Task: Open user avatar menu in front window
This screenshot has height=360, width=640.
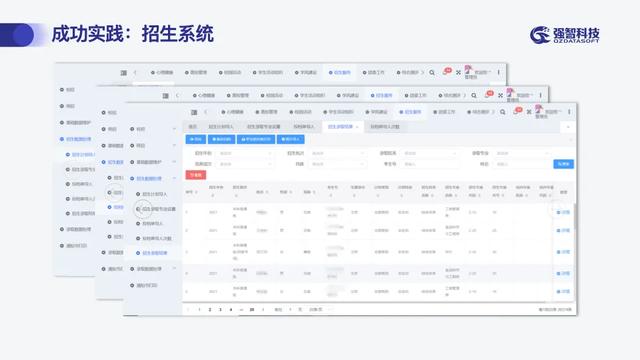Action: [x=539, y=109]
